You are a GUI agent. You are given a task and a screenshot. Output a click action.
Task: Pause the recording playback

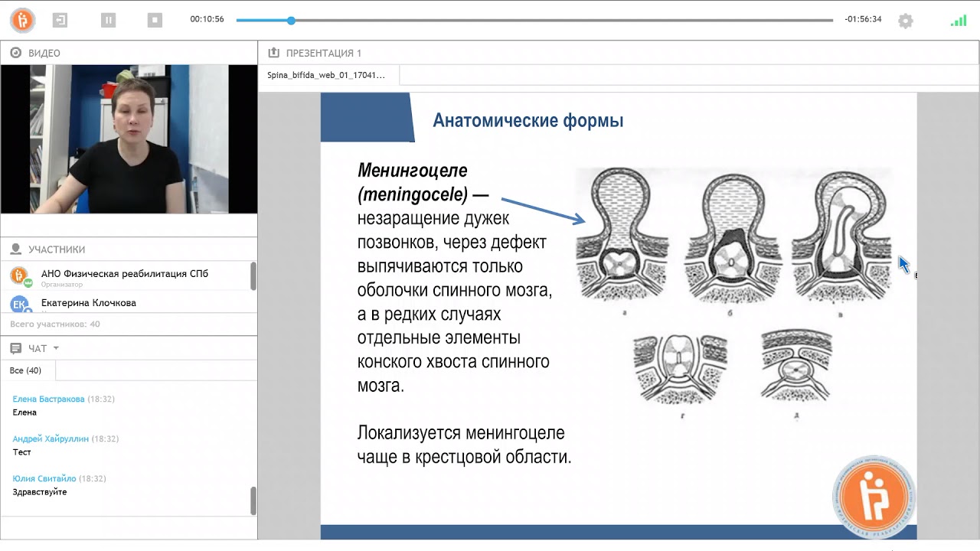point(108,20)
